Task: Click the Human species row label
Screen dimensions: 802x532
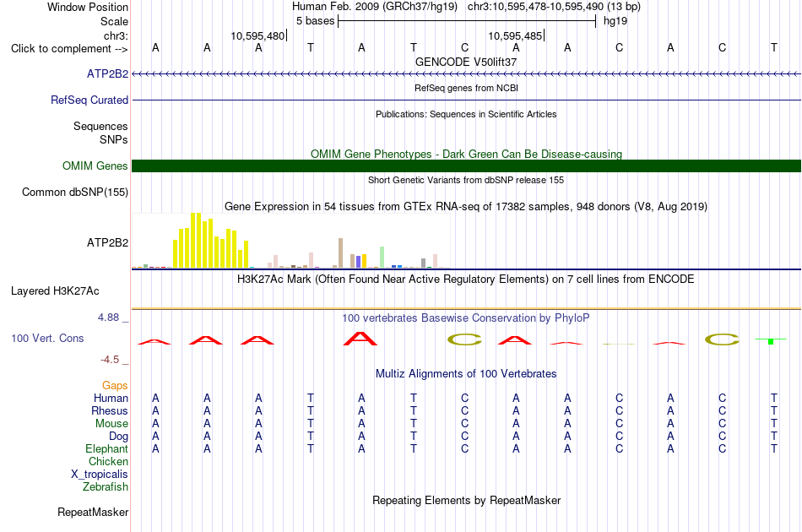Action: tap(111, 398)
